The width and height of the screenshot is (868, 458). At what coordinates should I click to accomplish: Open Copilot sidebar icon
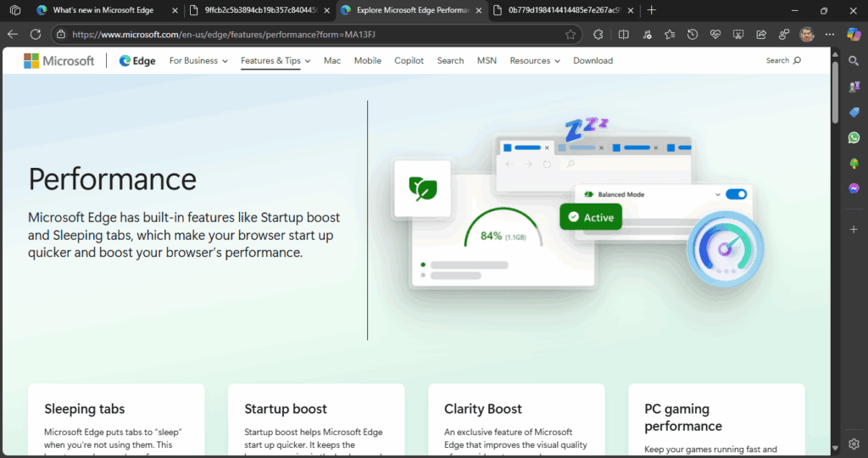(854, 34)
